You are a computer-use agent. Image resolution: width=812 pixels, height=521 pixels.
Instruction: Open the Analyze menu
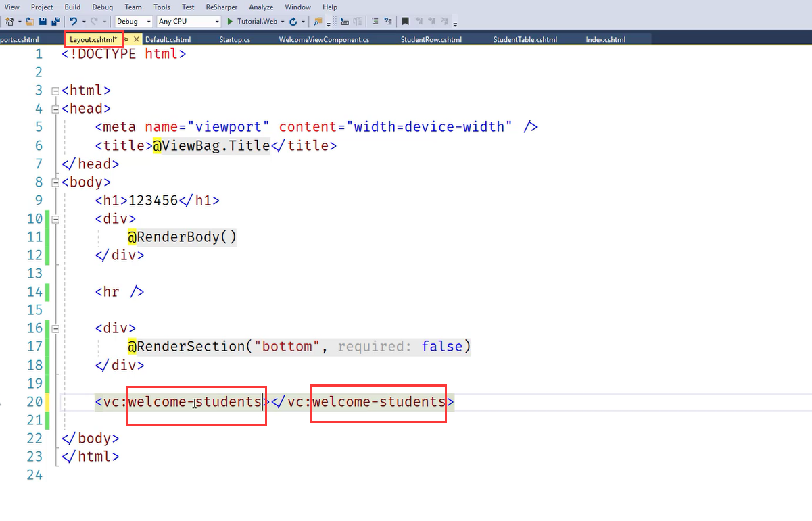[261, 7]
